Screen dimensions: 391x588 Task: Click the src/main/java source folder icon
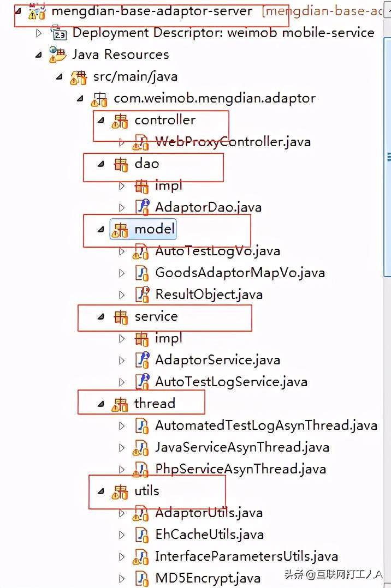(78, 77)
